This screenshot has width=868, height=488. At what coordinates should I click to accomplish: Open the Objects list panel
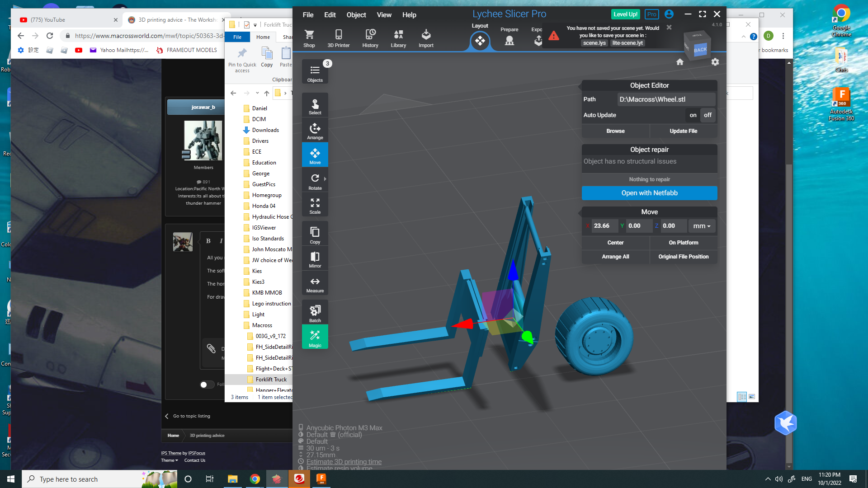click(315, 73)
